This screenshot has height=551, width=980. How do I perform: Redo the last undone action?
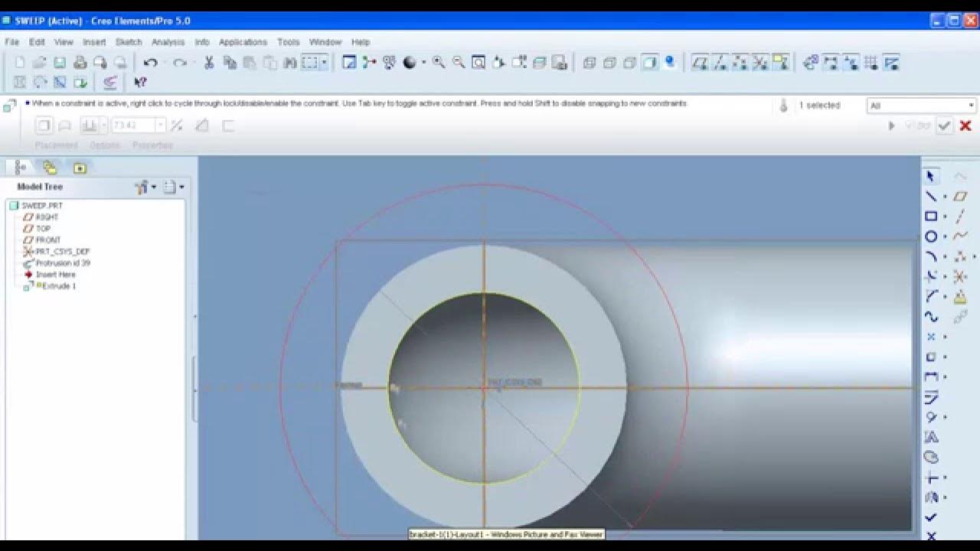[180, 63]
